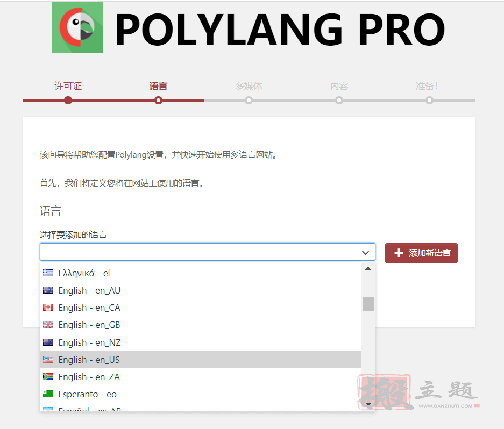Click the plus icon on 添加新语言 button

399,253
